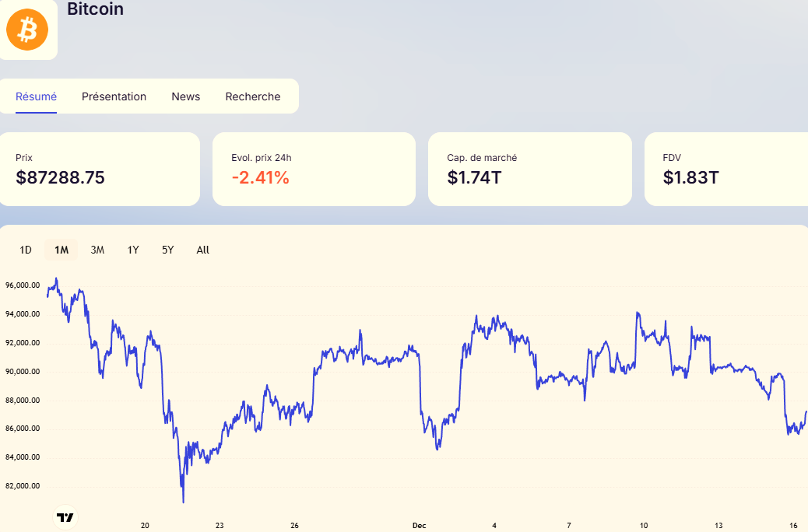Click the 82,000.00 price axis label
Viewport: 808px width, 532px height.
[22, 486]
